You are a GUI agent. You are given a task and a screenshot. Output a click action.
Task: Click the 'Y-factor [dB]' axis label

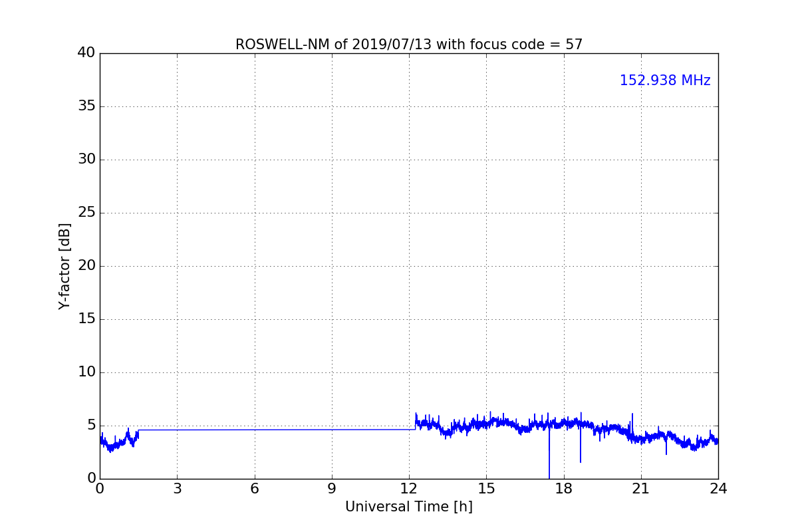pos(65,266)
